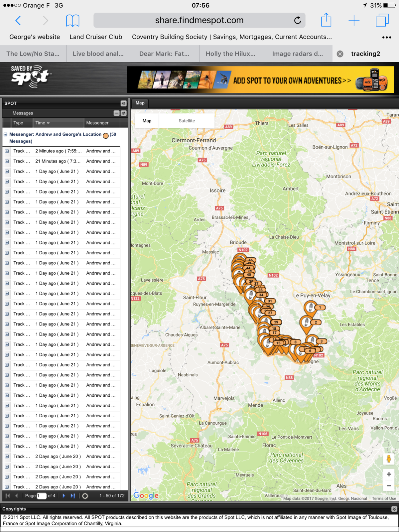Switch map to Satellite view
399x532 pixels.
pyautogui.click(x=187, y=121)
